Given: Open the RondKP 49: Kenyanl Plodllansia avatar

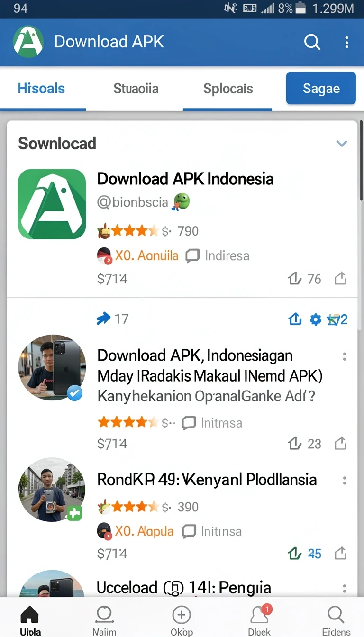Looking at the screenshot, I should [52, 490].
